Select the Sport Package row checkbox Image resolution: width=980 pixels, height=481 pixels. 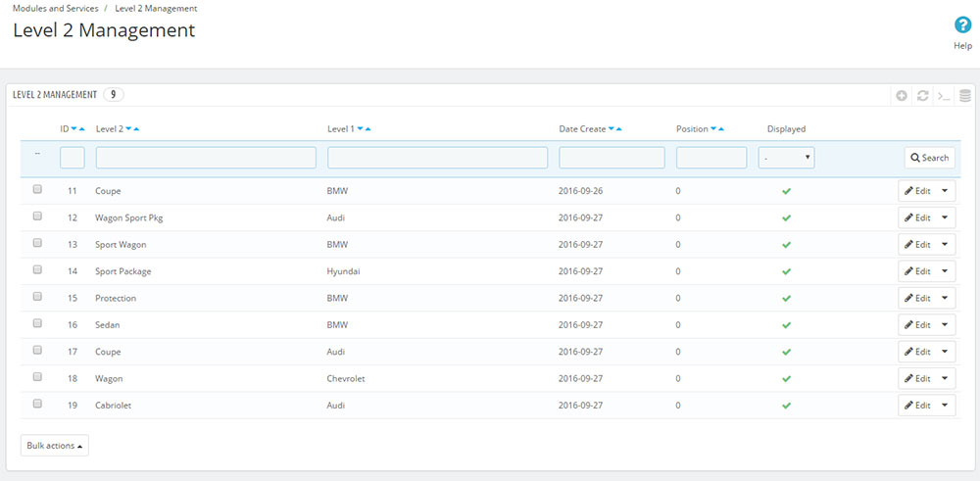coord(37,269)
